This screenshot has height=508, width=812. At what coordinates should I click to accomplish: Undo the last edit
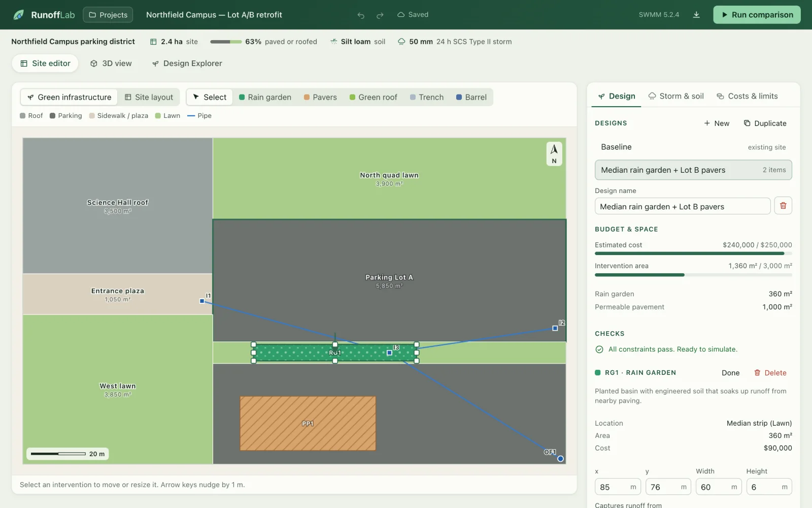point(361,15)
